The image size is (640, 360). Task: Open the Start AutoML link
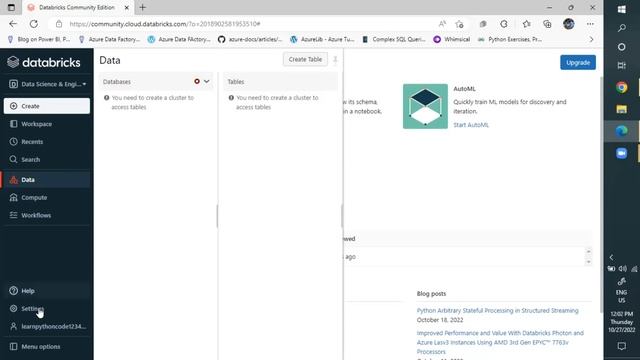click(x=471, y=125)
